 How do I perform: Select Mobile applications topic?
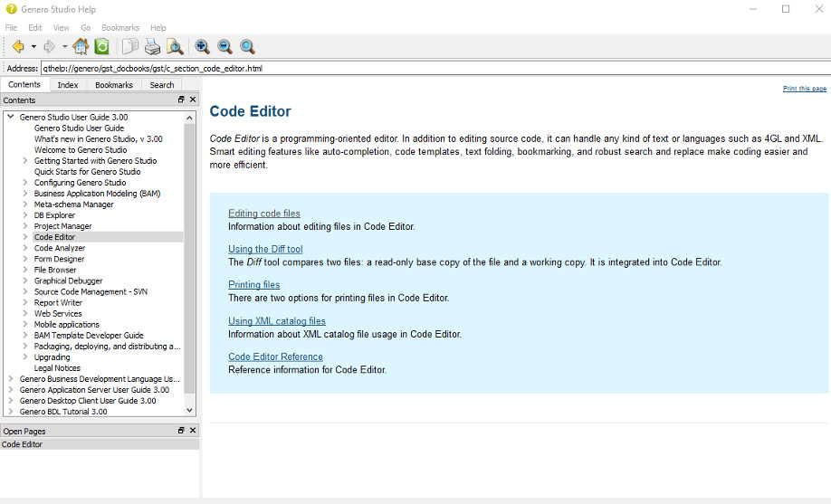(67, 324)
